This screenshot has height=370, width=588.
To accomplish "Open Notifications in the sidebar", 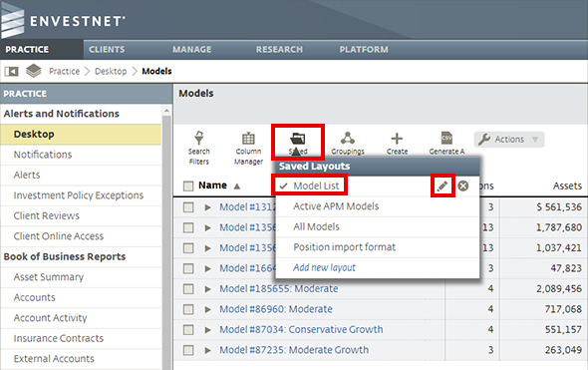I will 43,155.
